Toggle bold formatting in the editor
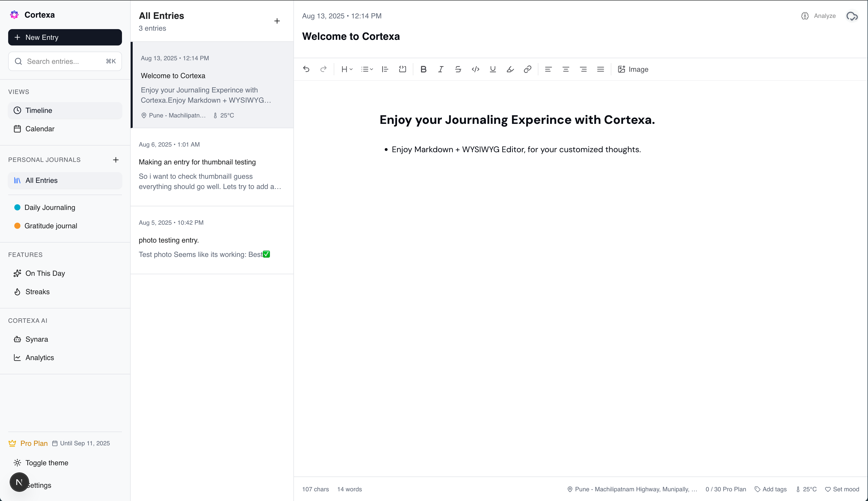Image resolution: width=868 pixels, height=501 pixels. tap(423, 69)
